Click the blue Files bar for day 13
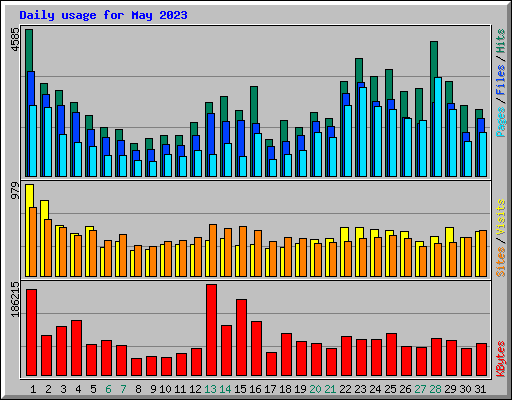 (210, 133)
